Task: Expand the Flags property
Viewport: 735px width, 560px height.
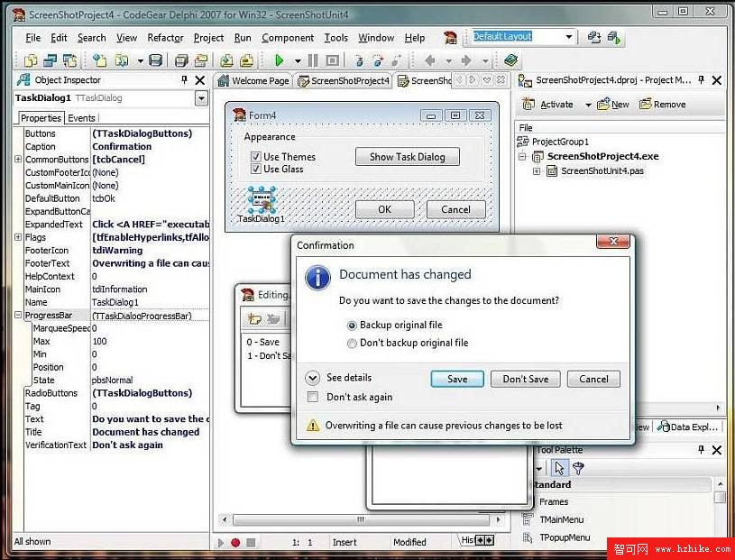Action: pos(18,237)
